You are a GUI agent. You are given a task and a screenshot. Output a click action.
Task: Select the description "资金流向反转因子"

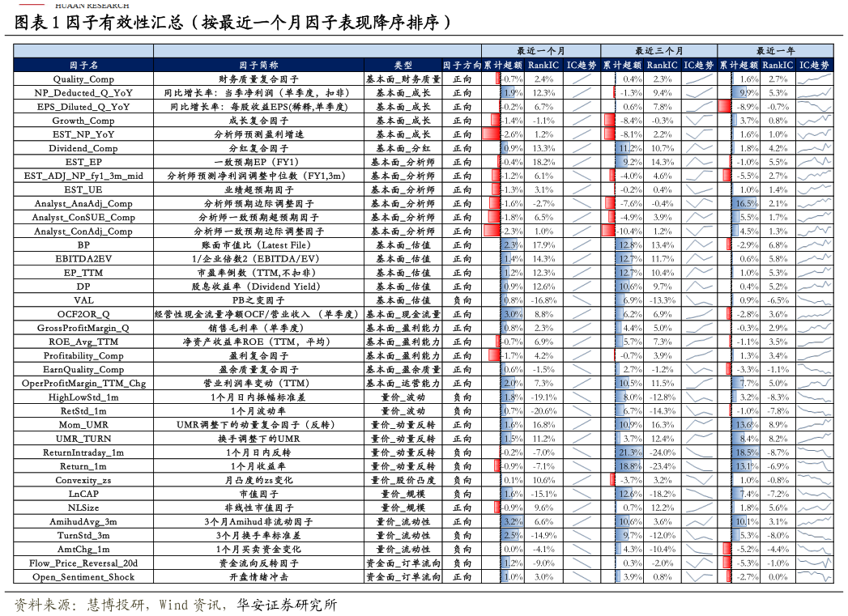258,563
